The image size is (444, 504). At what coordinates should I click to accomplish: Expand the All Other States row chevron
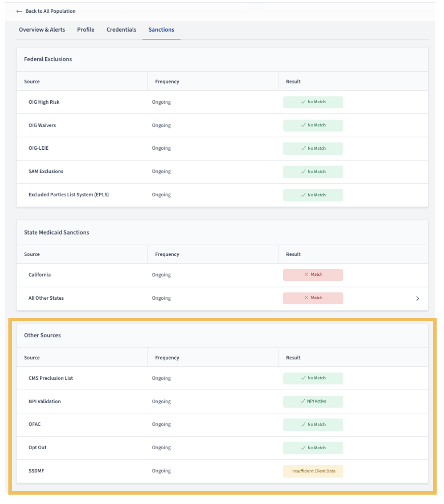click(417, 298)
